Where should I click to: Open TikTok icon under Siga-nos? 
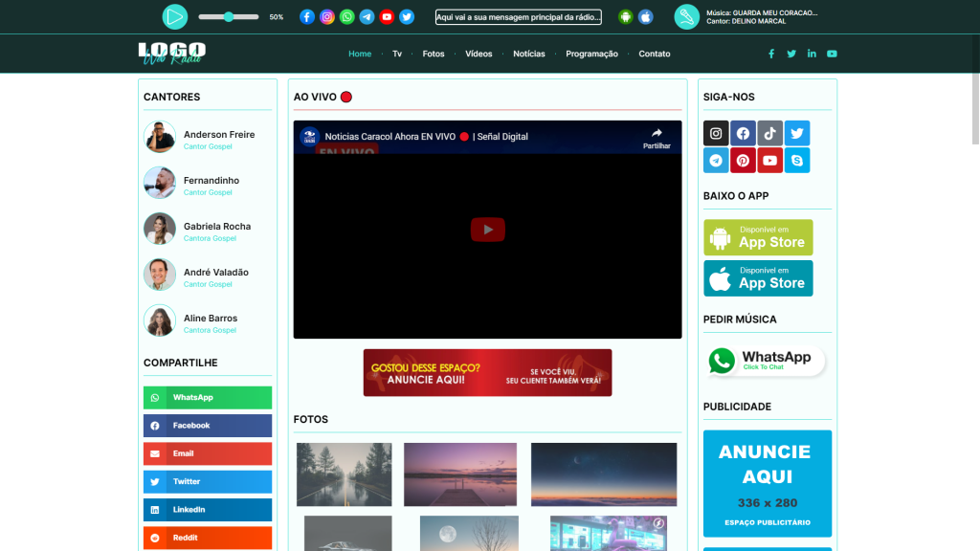click(769, 133)
